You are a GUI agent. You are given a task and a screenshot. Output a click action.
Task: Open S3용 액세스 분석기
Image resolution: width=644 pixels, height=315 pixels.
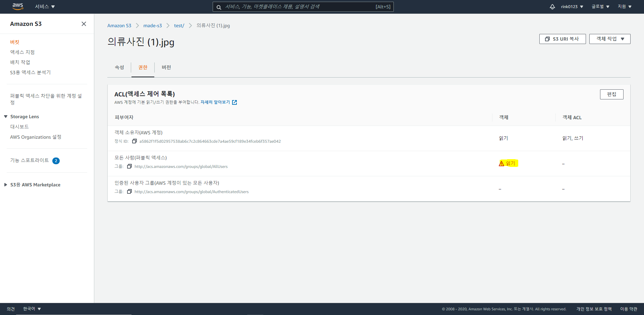click(x=31, y=72)
